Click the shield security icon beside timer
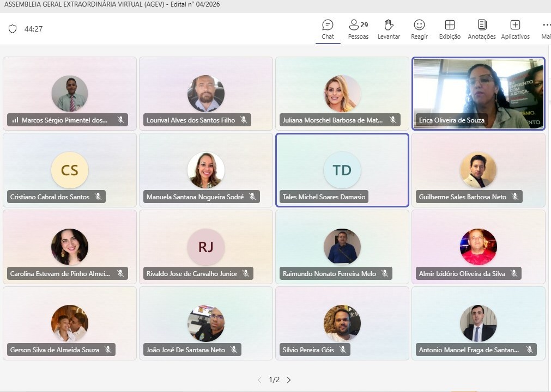Screen dimensions: 551x392 coord(13,29)
